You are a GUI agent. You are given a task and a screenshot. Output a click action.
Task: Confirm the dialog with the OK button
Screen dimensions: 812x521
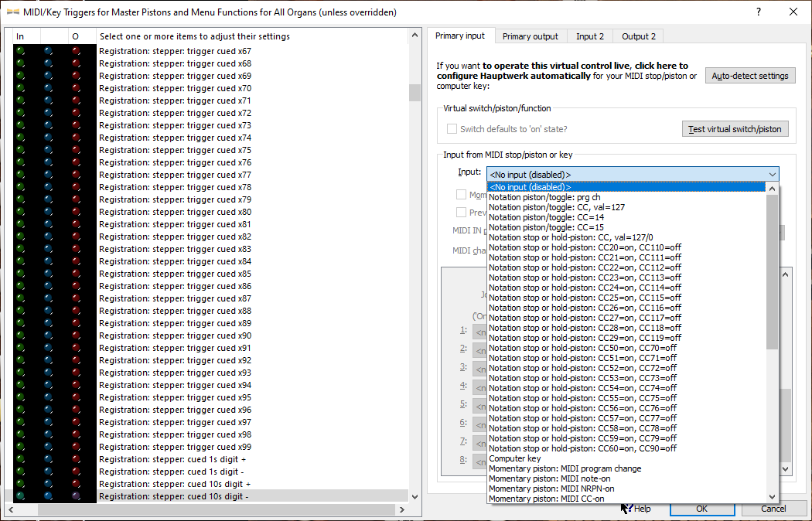pos(701,509)
